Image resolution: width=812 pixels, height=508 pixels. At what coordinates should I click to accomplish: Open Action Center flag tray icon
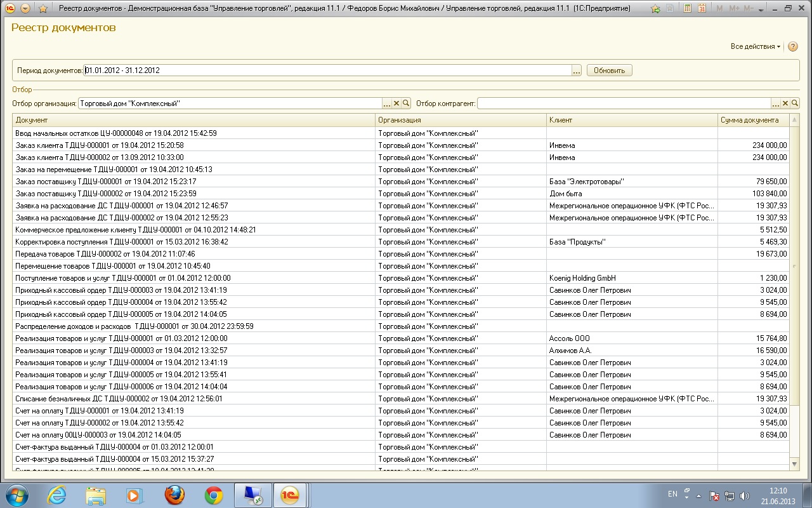[x=713, y=495]
